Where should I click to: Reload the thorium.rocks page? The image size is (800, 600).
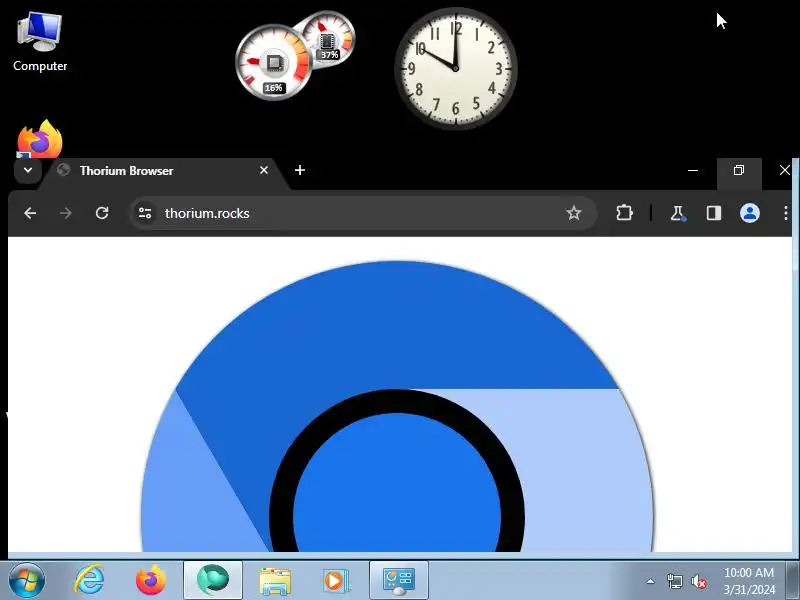tap(102, 213)
